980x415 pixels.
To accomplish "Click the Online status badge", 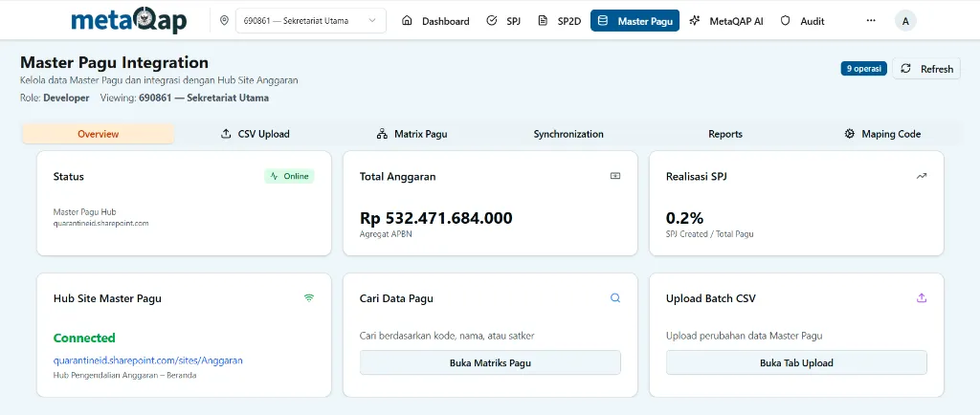I will 289,176.
